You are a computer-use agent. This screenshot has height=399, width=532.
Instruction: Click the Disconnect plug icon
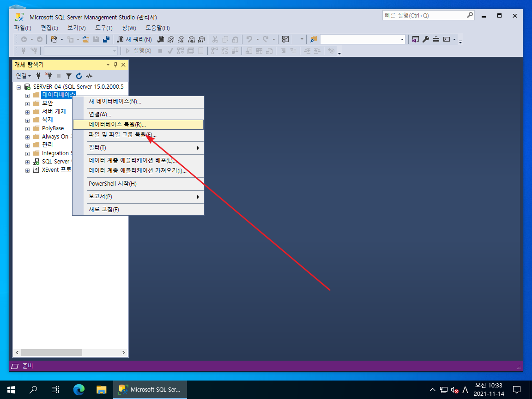[x=48, y=76]
